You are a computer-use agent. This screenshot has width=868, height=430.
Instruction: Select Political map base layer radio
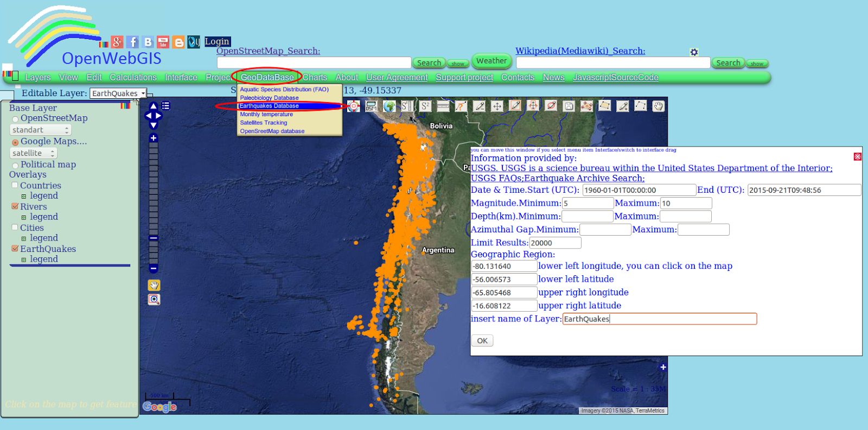[15, 166]
